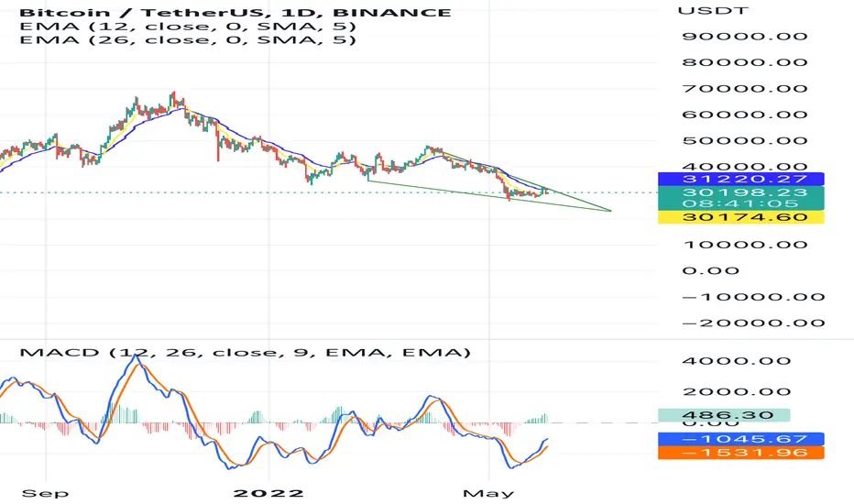
Task: Select the EMA (26, close, 0, SMA, 5) legend
Action: point(187,39)
